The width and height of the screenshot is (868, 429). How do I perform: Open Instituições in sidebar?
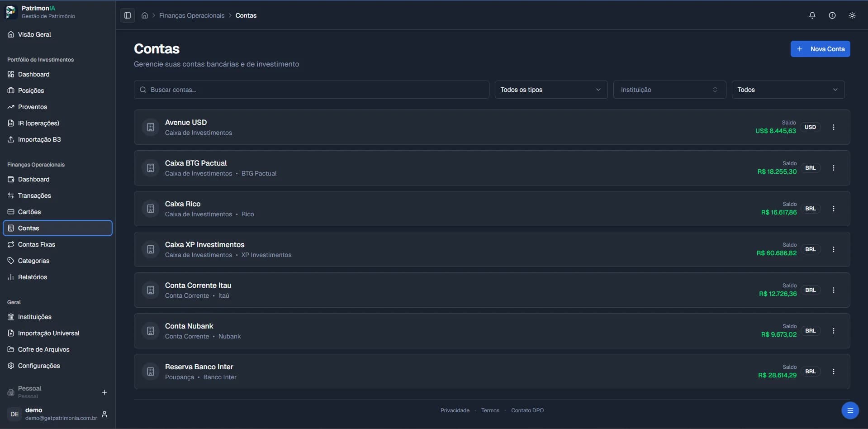coord(57,317)
